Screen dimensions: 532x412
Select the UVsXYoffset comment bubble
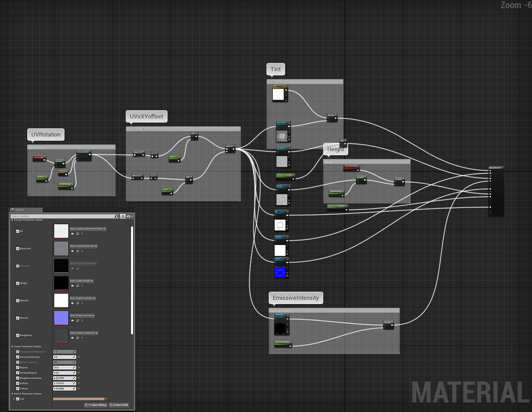coord(146,116)
